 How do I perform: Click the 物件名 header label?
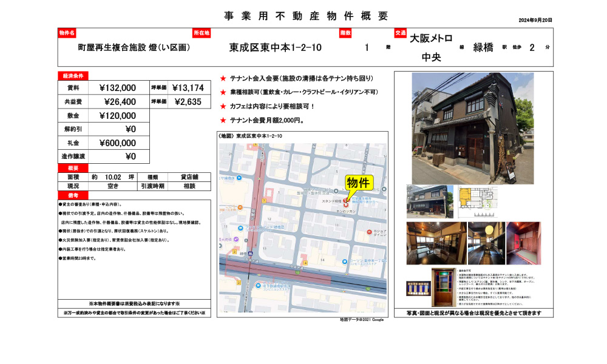point(67,35)
